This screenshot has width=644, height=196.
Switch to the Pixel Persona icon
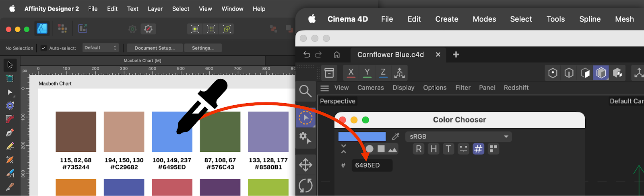coord(62,29)
